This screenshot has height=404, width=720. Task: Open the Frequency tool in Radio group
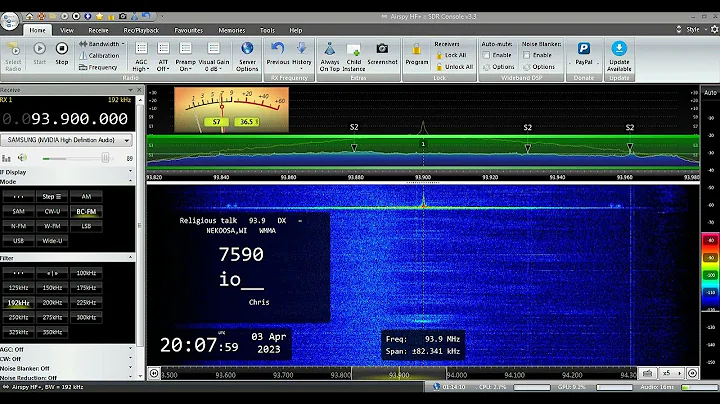pyautogui.click(x=98, y=67)
